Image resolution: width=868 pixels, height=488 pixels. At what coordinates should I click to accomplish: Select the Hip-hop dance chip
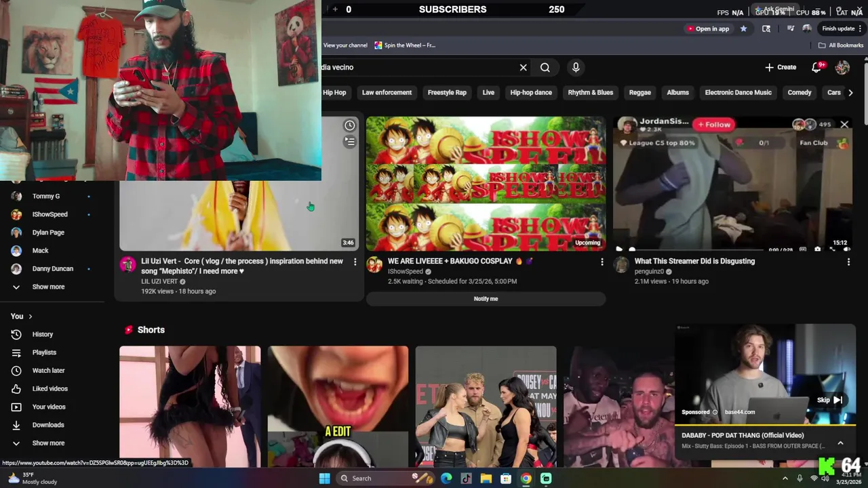[x=531, y=93]
